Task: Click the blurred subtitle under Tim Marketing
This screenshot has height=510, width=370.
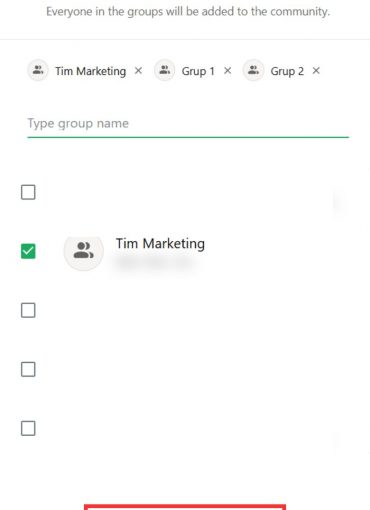Action: click(154, 263)
